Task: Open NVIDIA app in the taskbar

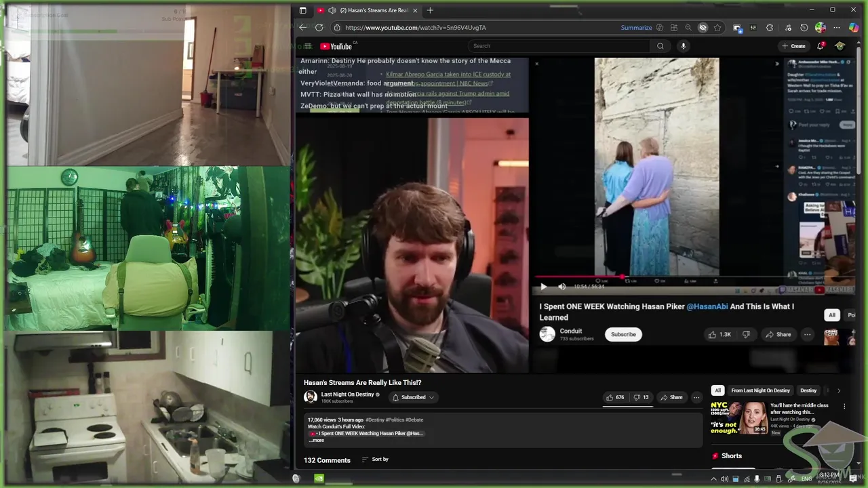Action: click(319, 478)
